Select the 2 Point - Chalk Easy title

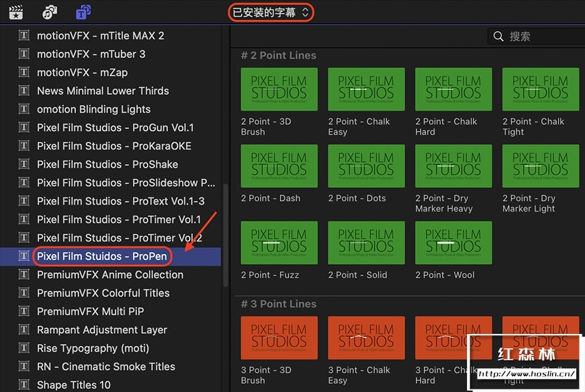[x=366, y=89]
